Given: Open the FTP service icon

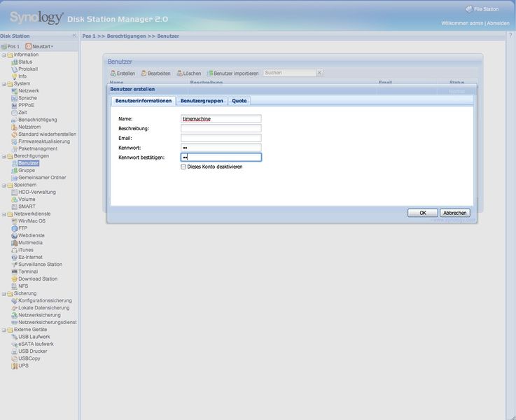Looking at the screenshot, I should click(14, 228).
